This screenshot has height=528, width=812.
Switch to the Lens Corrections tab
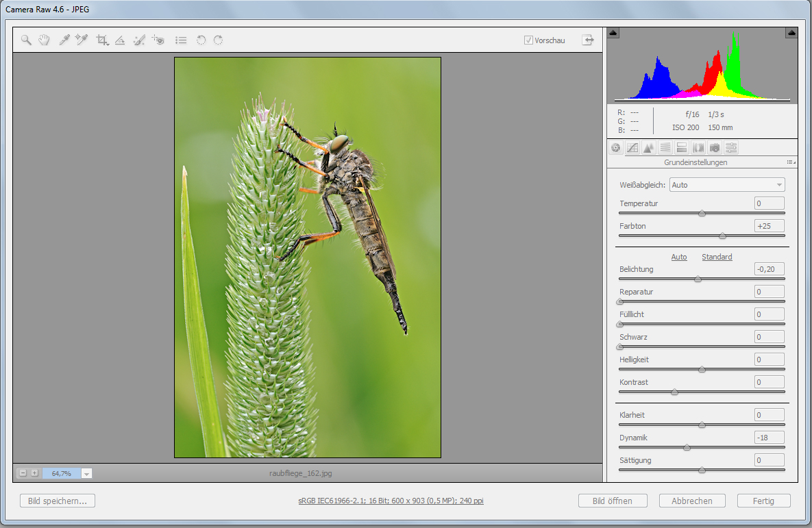[698, 148]
